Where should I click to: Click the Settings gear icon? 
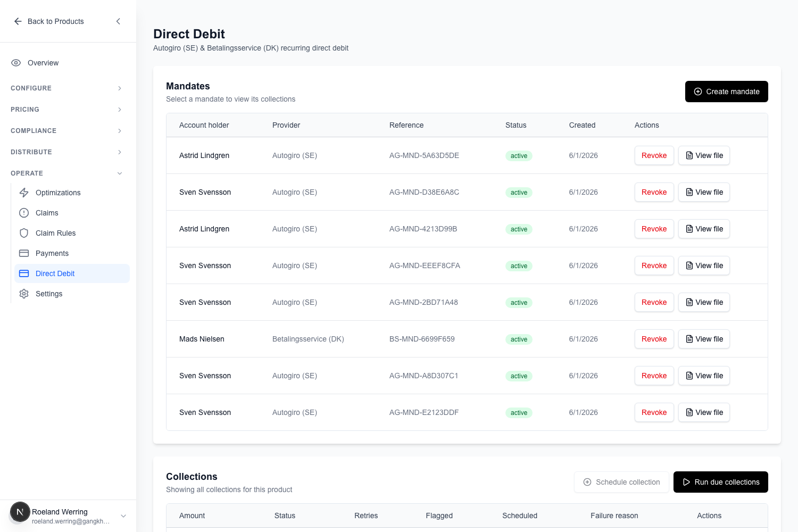tap(24, 294)
